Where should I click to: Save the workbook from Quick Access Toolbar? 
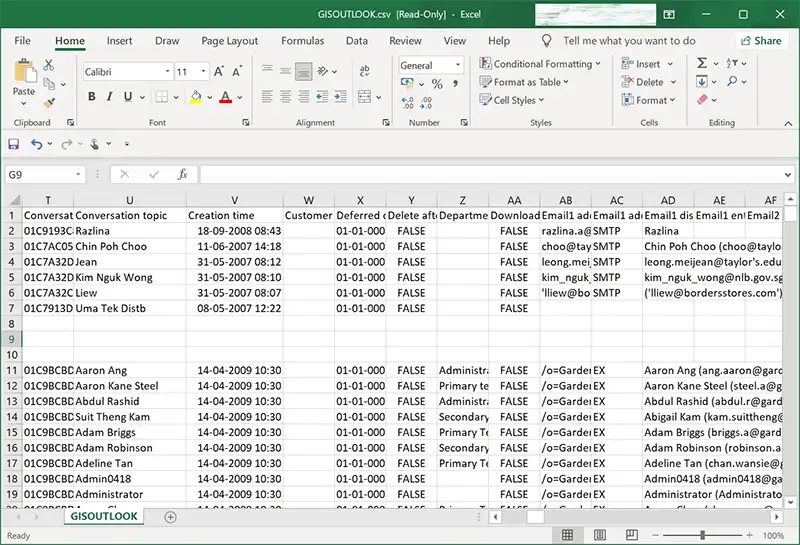point(13,144)
